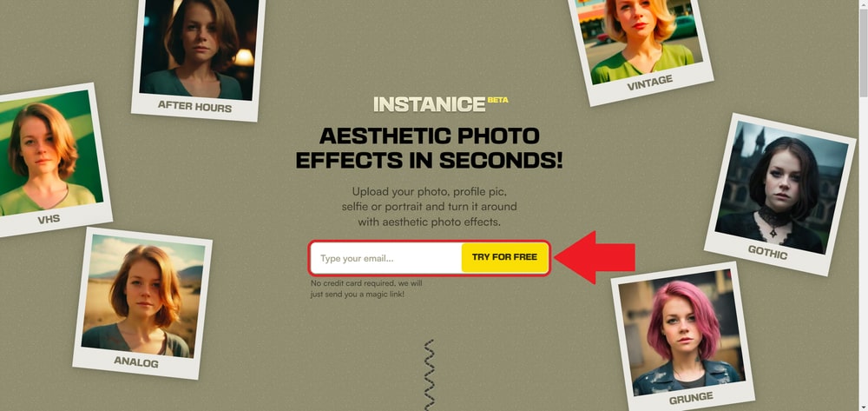868x411 pixels.
Task: Open the After Hours polaroid portrait
Action: 199,48
